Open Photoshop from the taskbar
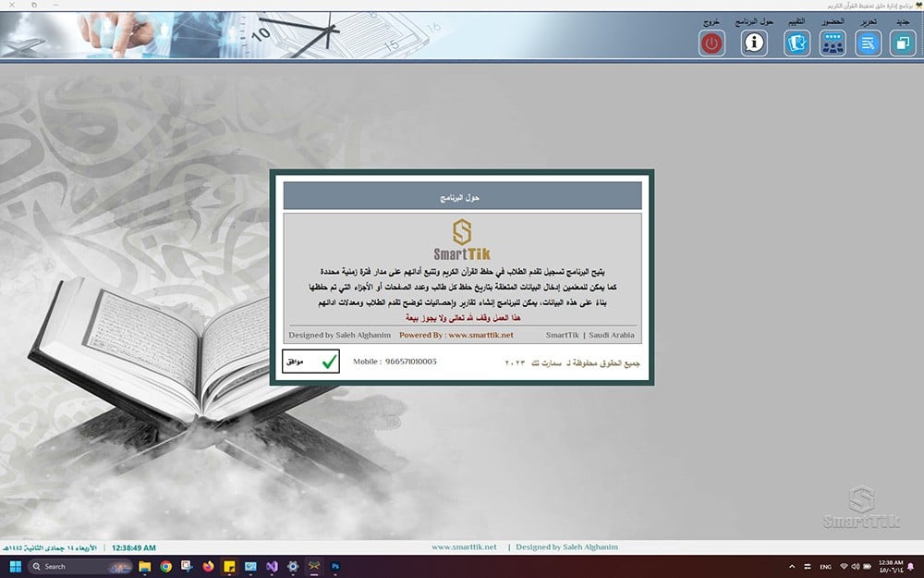Screen dimensions: 924x578 [x=335, y=566]
